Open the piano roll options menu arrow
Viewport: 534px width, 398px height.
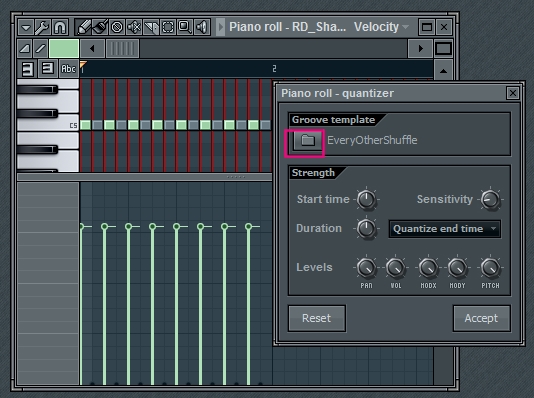point(26,27)
